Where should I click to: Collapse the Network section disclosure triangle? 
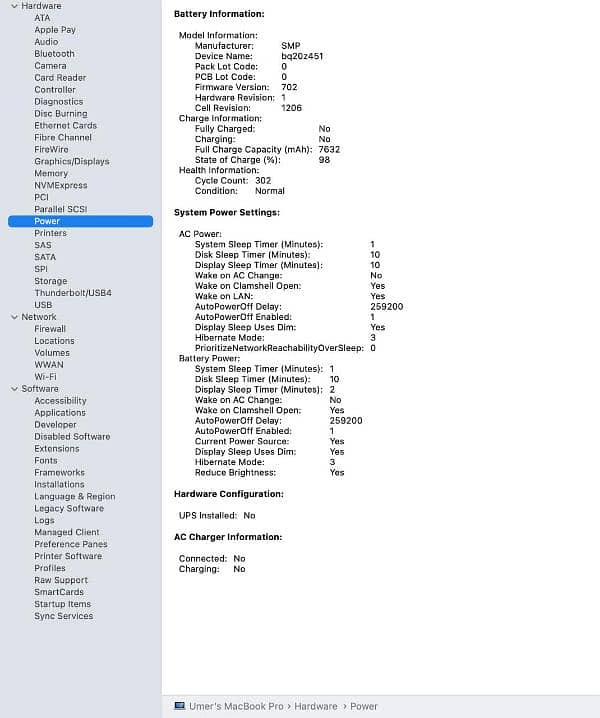coord(13,317)
